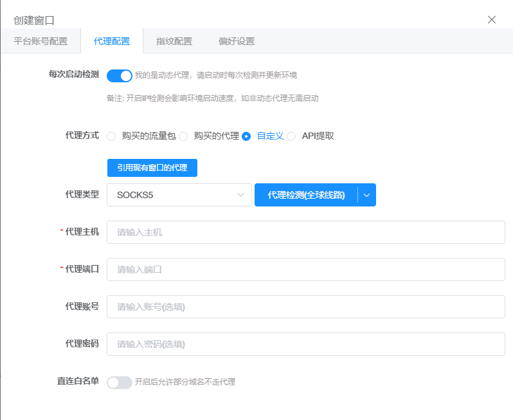Toggle the 每次启动检测 switch off
513x420 pixels.
(x=120, y=76)
